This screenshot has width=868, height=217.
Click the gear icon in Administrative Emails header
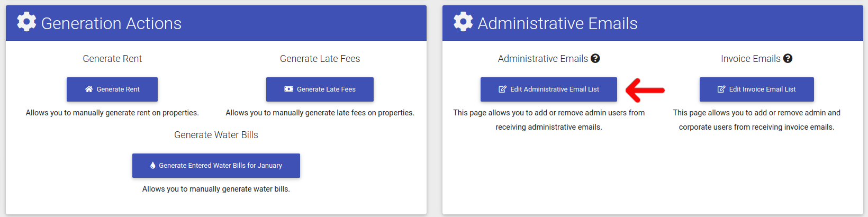[x=463, y=22]
